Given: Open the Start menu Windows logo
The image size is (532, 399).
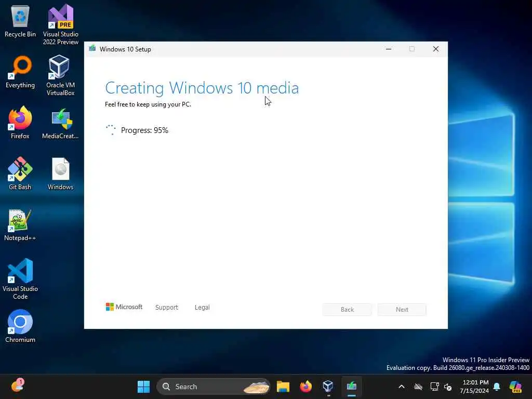Looking at the screenshot, I should coord(143,387).
